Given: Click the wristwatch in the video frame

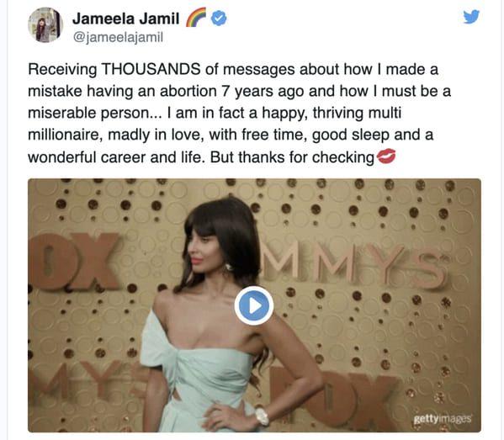Looking at the screenshot, I should [262, 416].
